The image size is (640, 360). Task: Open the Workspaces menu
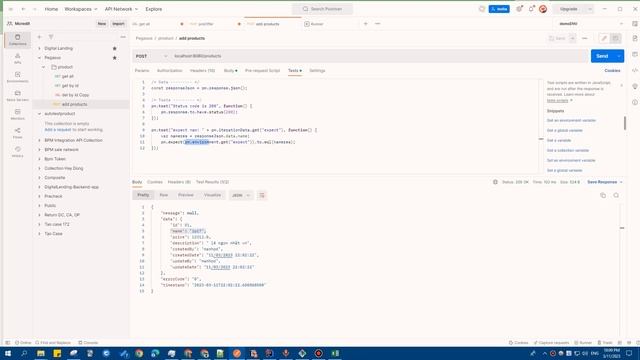coord(81,9)
